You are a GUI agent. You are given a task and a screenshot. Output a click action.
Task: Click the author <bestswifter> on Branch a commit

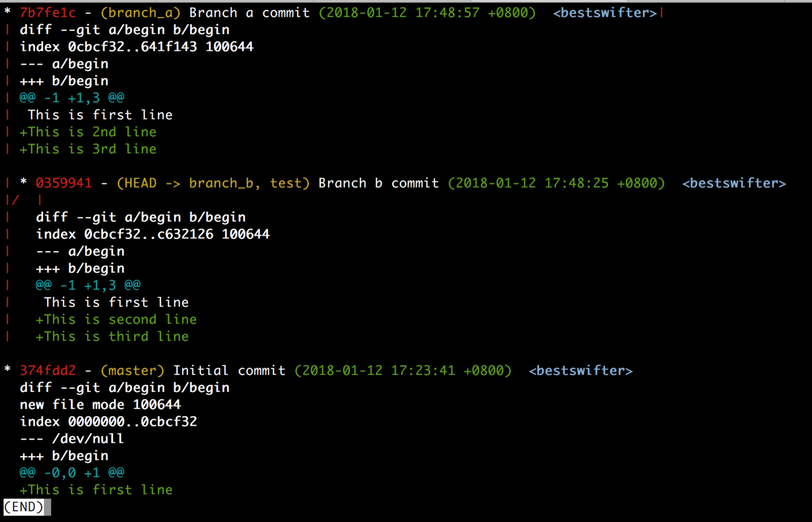tap(605, 13)
